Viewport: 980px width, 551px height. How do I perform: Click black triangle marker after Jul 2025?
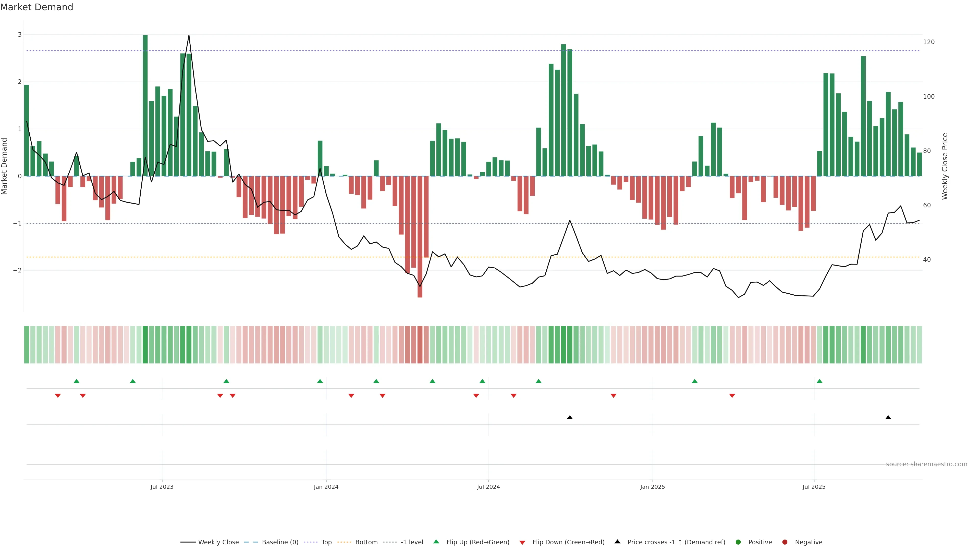click(888, 418)
